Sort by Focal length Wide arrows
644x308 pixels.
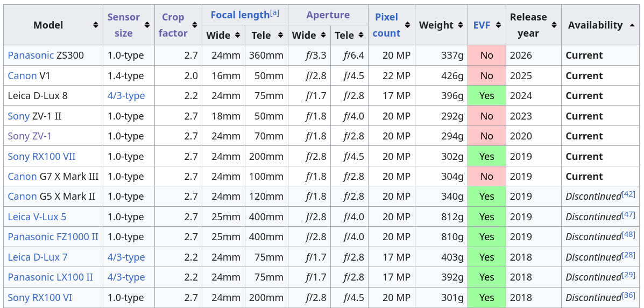(x=237, y=36)
